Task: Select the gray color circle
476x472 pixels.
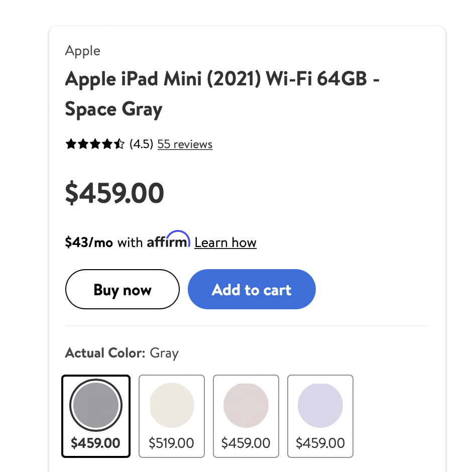Action: coord(95,405)
